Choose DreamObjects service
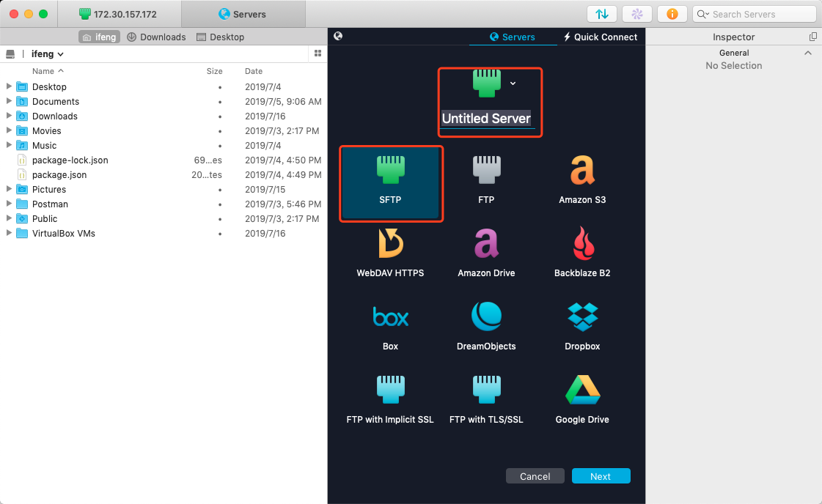The image size is (822, 504). [486, 327]
